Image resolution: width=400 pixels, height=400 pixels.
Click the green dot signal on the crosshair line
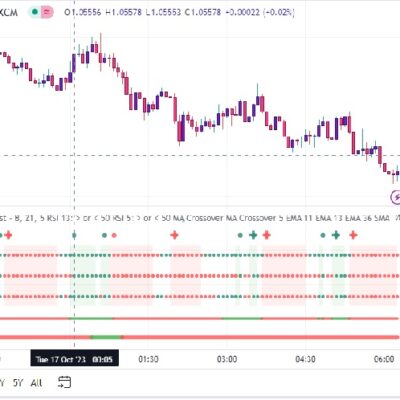[74, 235]
